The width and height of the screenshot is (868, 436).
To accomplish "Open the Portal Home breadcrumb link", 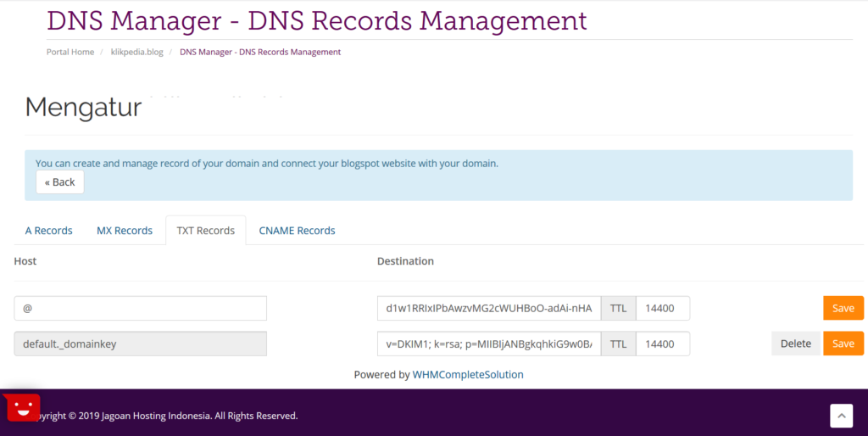I will pyautogui.click(x=70, y=52).
